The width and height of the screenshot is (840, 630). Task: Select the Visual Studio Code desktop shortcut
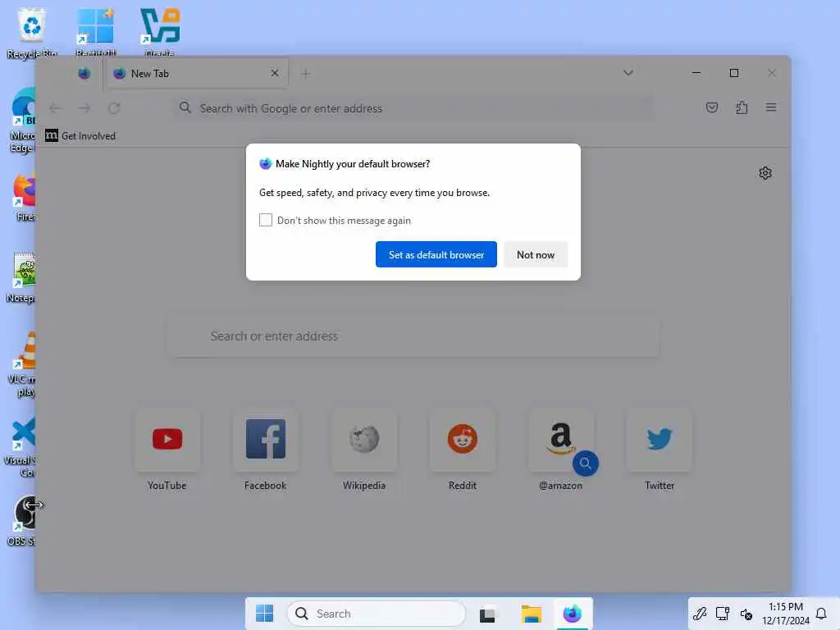[21, 447]
